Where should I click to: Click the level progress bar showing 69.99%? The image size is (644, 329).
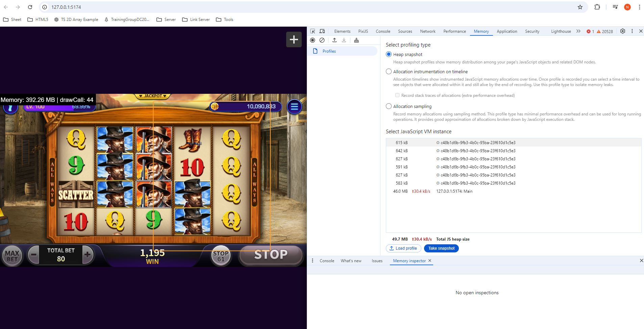59,107
